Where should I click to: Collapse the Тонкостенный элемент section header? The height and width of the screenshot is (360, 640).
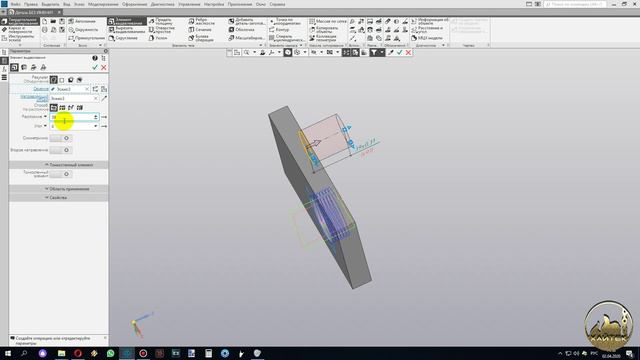[x=59, y=165]
